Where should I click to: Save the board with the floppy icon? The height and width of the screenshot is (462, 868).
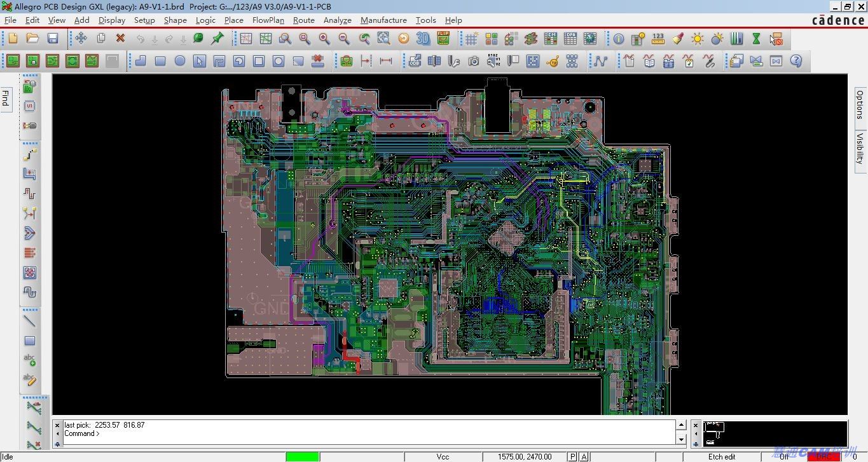point(53,39)
